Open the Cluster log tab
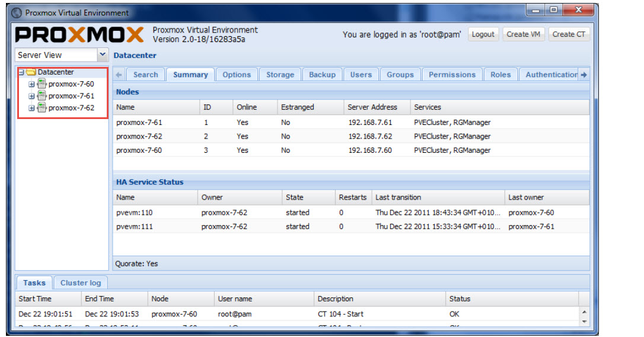644x337 pixels. [x=81, y=283]
